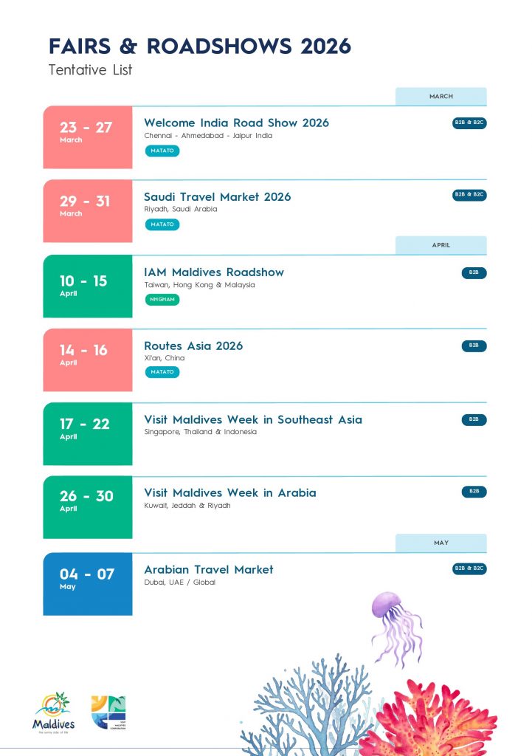Click the Visit Maldives Corporation logo
Viewport: 532px width, 756px height.
(108, 712)
